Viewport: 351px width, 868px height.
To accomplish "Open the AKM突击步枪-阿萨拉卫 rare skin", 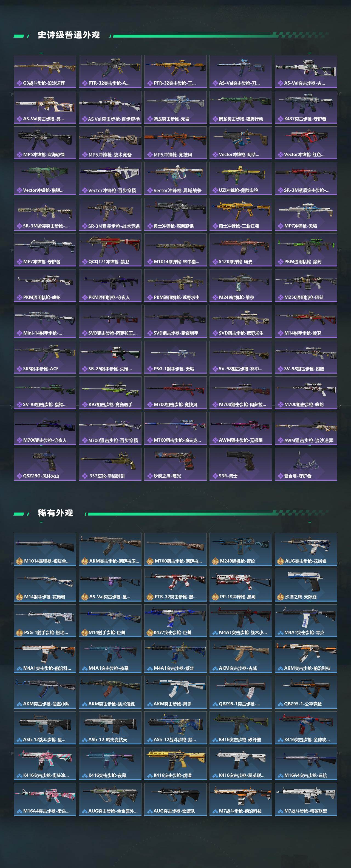I will [x=110, y=549].
